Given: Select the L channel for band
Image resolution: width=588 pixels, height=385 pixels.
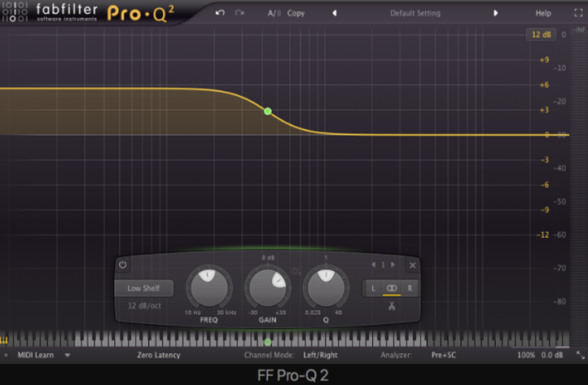Looking at the screenshot, I should click(374, 288).
